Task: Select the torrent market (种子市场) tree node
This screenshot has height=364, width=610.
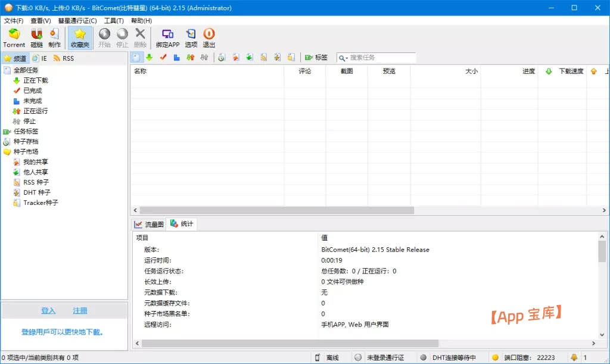Action: [x=26, y=151]
